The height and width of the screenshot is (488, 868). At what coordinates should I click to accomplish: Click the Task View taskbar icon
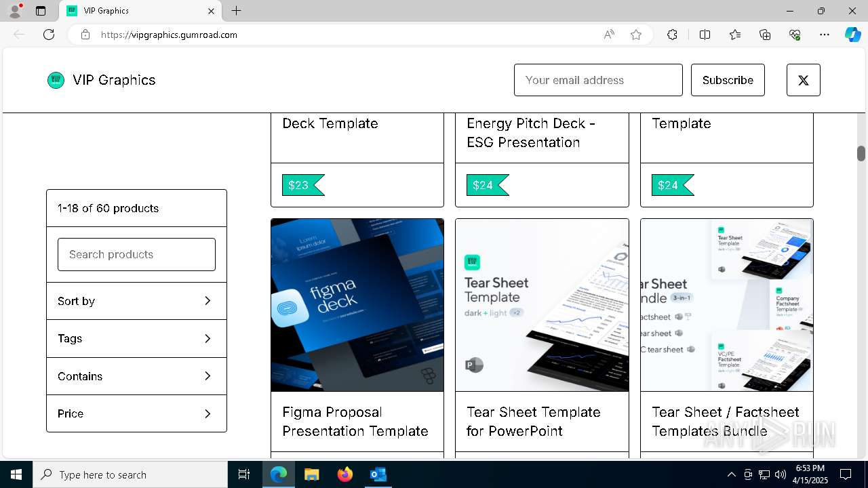244,474
